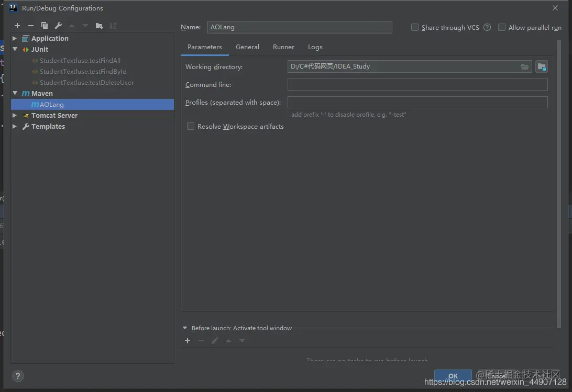572x392 pixels.
Task: Expand the Application node
Action: click(x=15, y=38)
